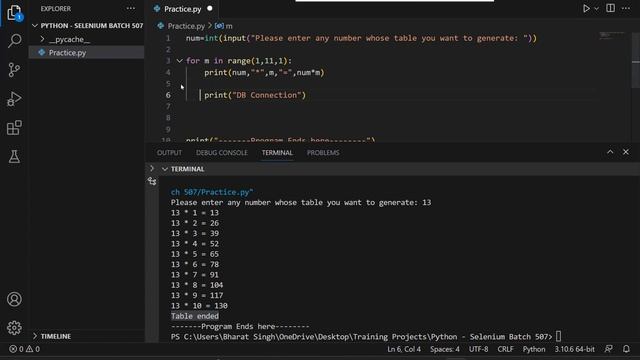
Task: Click Practice.py in breadcrumb
Action: (x=186, y=26)
